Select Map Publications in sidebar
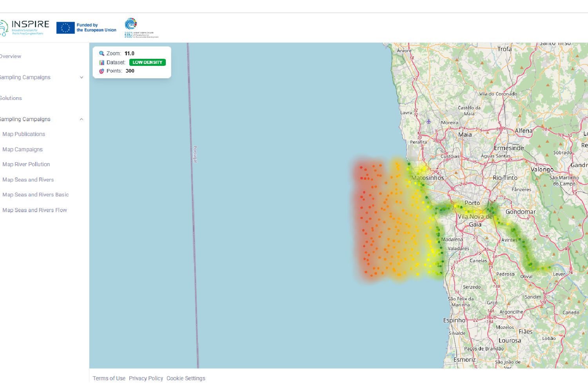Image resolution: width=588 pixels, height=392 pixels. coord(24,134)
